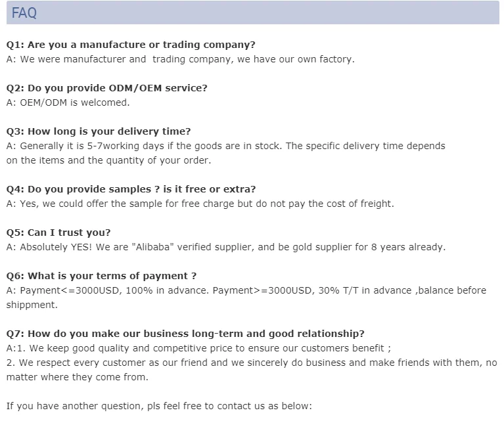Image resolution: width=504 pixels, height=423 pixels.
Task: Select the Q6 terms of payment question
Action: click(x=101, y=276)
